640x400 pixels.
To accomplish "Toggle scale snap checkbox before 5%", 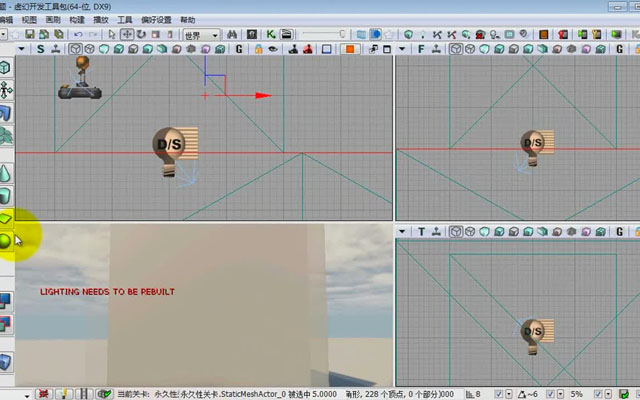I will [x=598, y=394].
